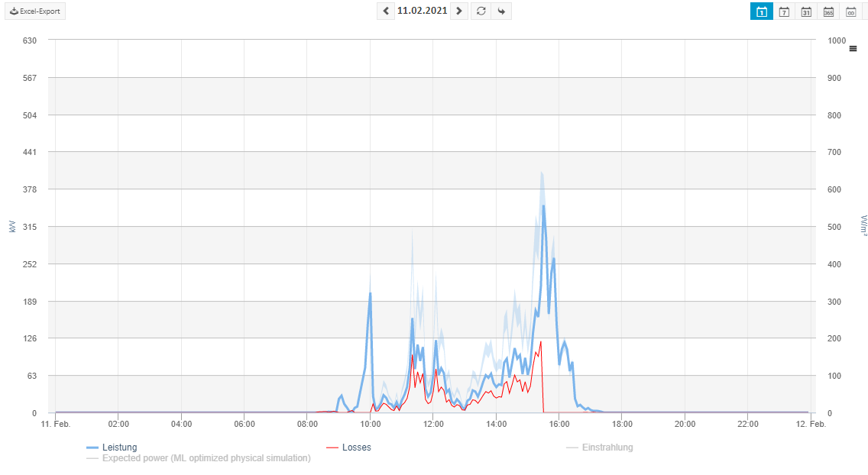Go to previous day with left arrow
The image size is (868, 475).
[x=386, y=11]
